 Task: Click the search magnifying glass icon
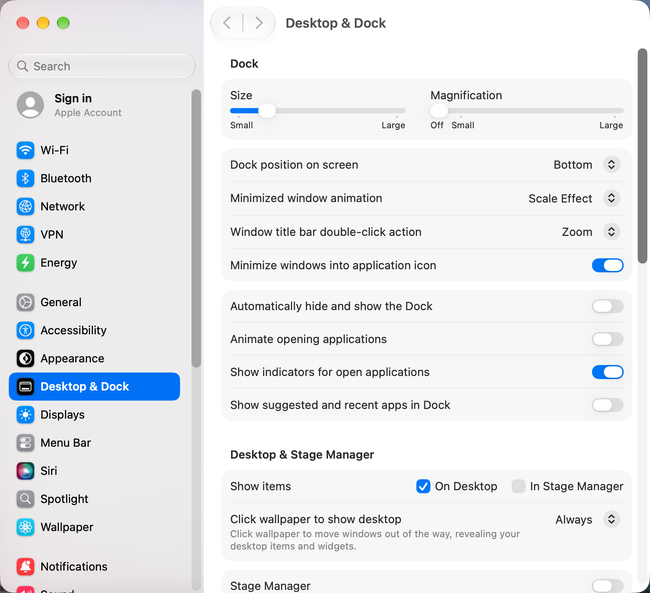(22, 66)
